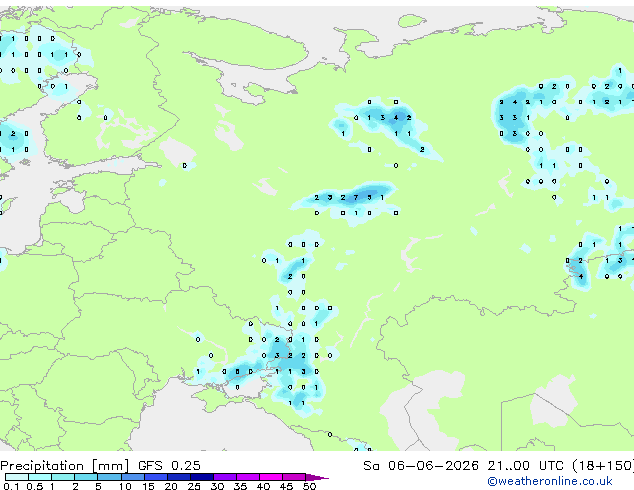Click the 10–15 mm legend color swatch
634x490 pixels.
tap(132, 477)
